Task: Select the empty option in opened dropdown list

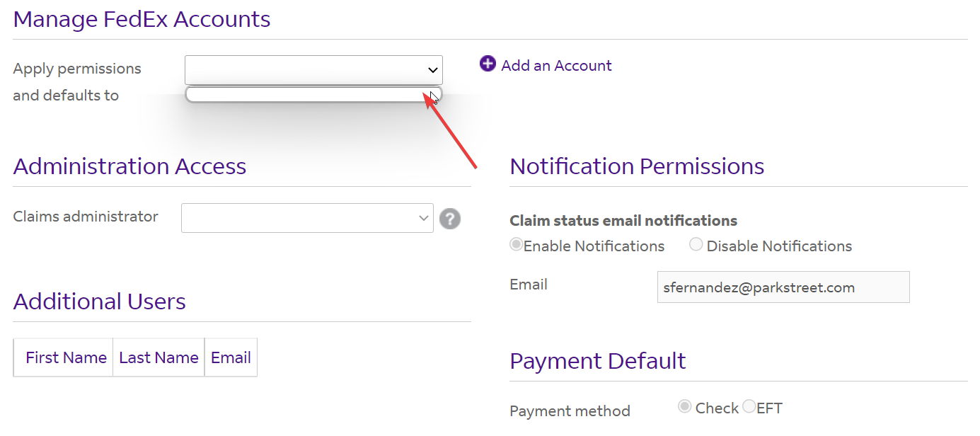Action: (313, 94)
